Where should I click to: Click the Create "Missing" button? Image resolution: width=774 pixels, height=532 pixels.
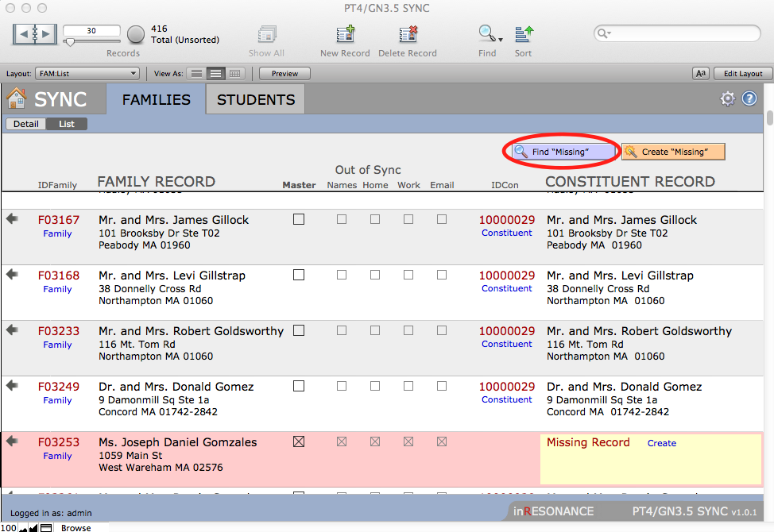(673, 152)
